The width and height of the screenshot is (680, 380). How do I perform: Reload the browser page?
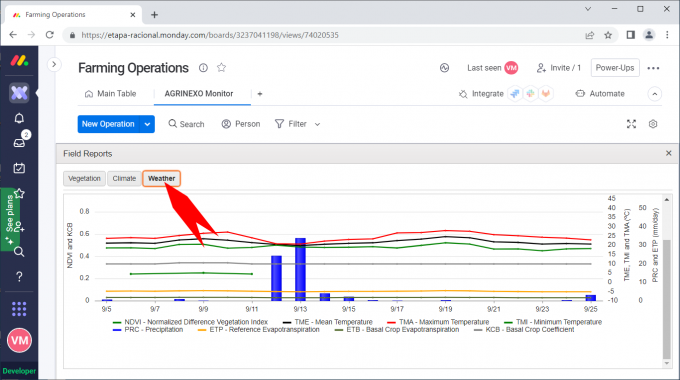49,35
